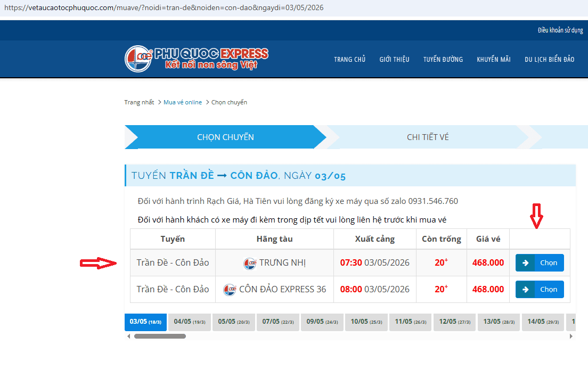Select the 08:00 Côn Đảo Express 36 trip
This screenshot has width=588, height=386.
click(x=540, y=289)
